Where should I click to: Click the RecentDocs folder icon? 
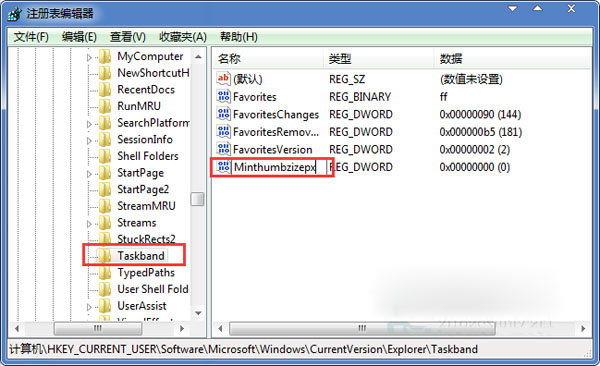point(105,90)
